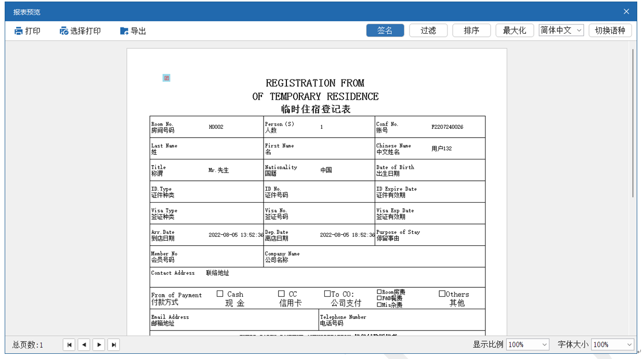
Task: Click the First Name 名 label
Action: click(280, 149)
